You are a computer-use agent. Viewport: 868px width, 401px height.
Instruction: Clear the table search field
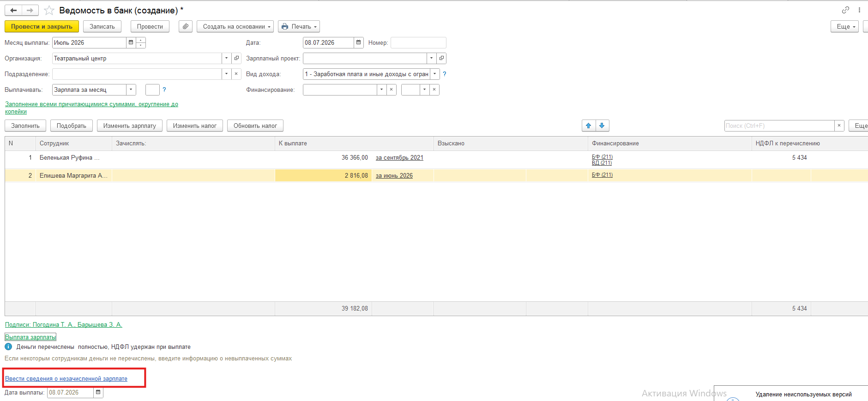(x=839, y=126)
